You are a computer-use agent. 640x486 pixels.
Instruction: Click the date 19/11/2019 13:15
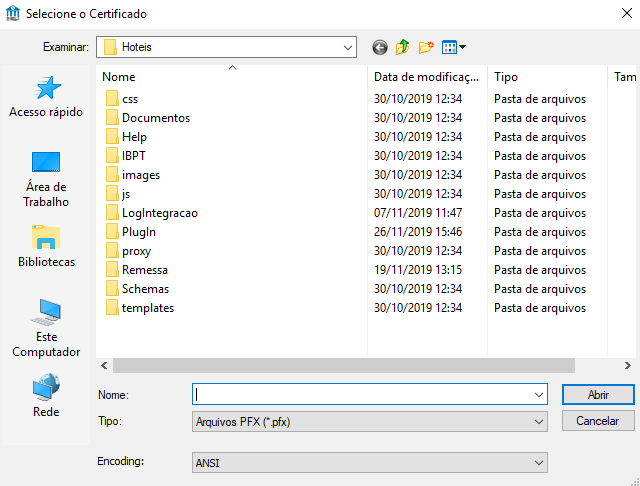(x=418, y=270)
